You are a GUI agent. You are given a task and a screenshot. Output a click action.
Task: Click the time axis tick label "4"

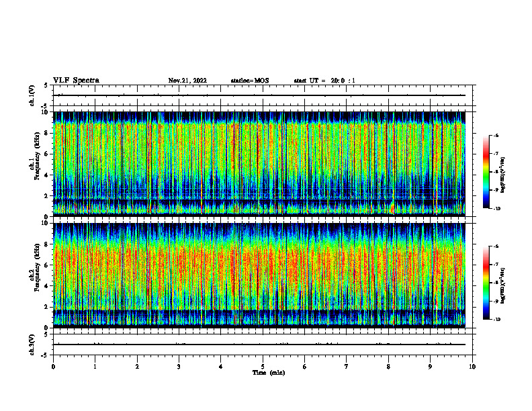(x=221, y=367)
